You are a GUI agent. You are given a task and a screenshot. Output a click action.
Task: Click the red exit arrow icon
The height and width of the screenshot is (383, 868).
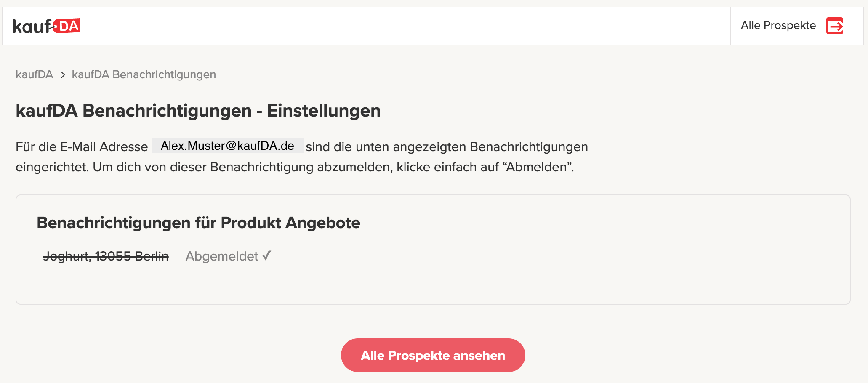(x=835, y=26)
